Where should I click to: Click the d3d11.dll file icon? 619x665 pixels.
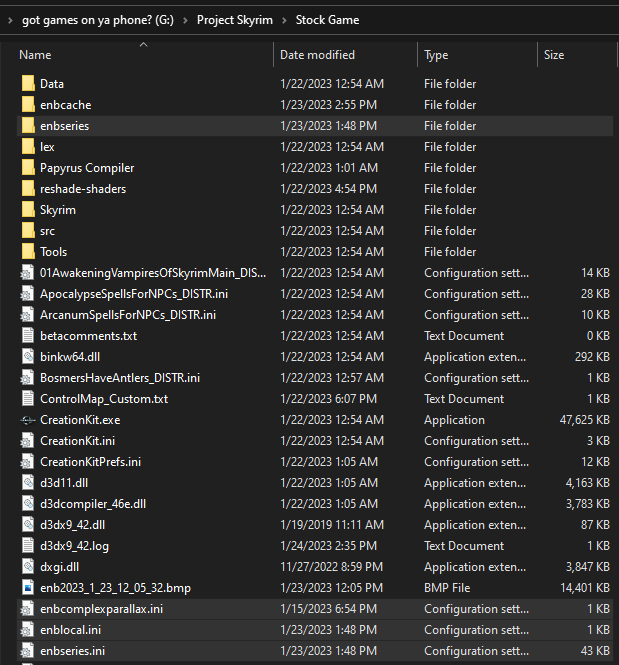pos(28,483)
